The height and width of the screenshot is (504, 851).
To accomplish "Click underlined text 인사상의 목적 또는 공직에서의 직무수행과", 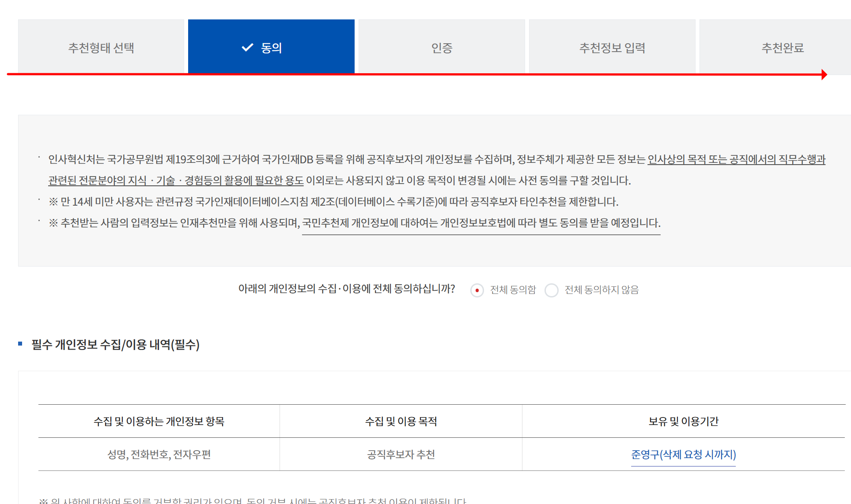I will 736,159.
